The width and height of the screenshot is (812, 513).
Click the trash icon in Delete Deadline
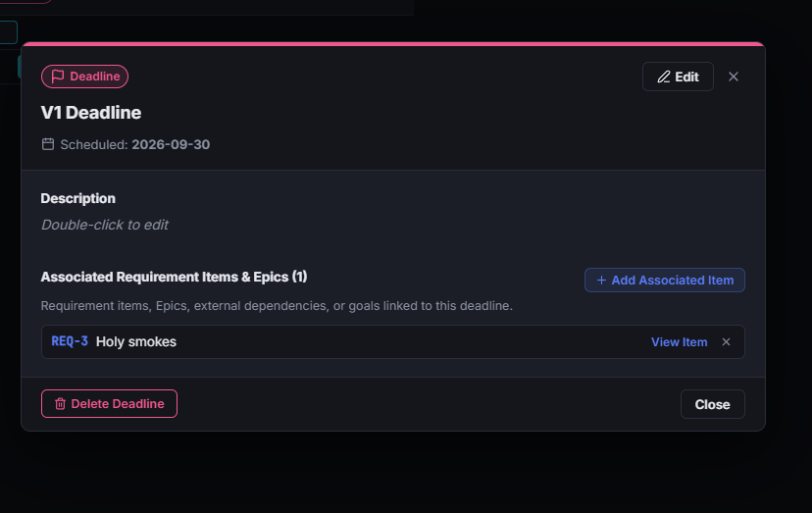click(x=60, y=404)
